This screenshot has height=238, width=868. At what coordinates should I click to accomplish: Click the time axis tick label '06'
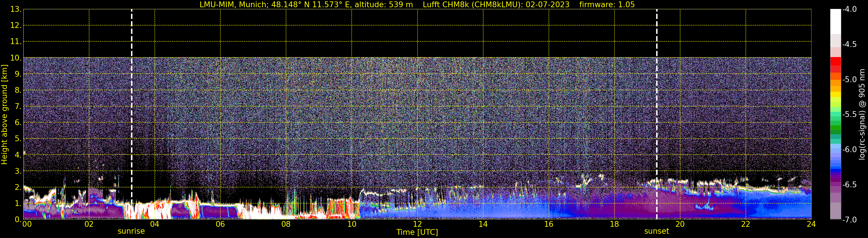[x=220, y=224]
